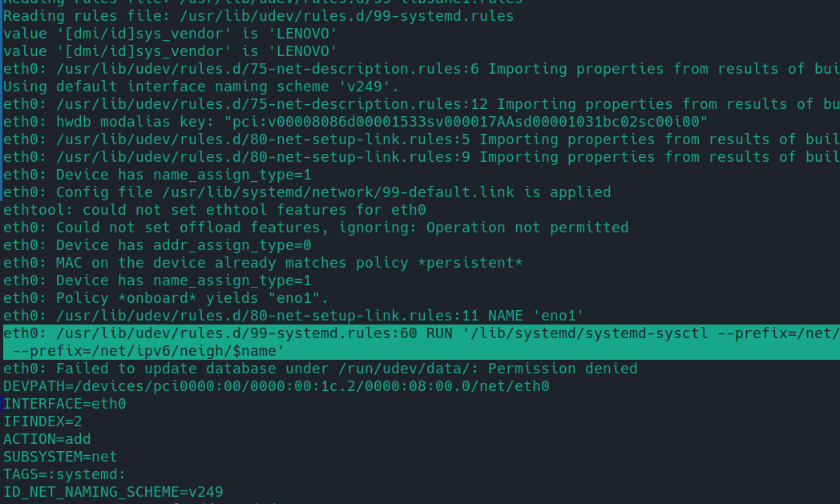Viewport: 840px width, 504px height.
Task: Click the DEVPATH output line
Action: [277, 386]
